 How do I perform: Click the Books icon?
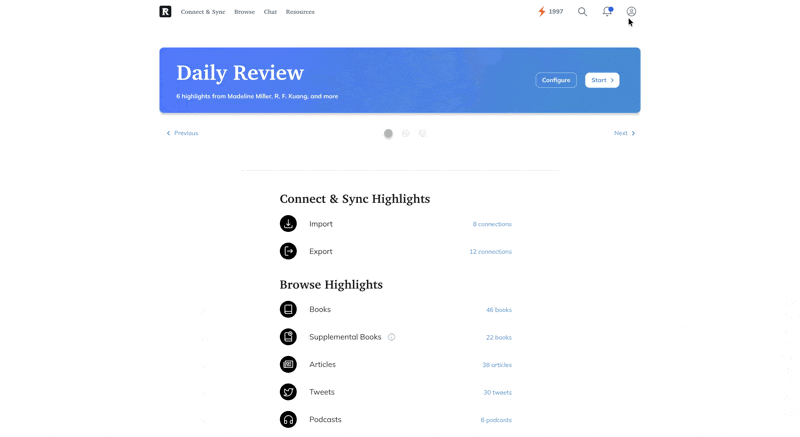[x=288, y=310]
